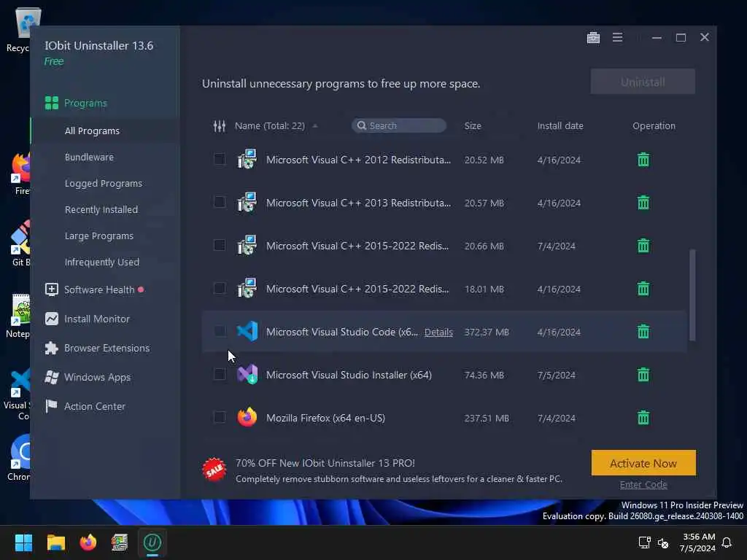The image size is (747, 560).
Task: Trash icon for the 18.01 MB Visual C++ 2015-2022
Action: pyautogui.click(x=643, y=289)
